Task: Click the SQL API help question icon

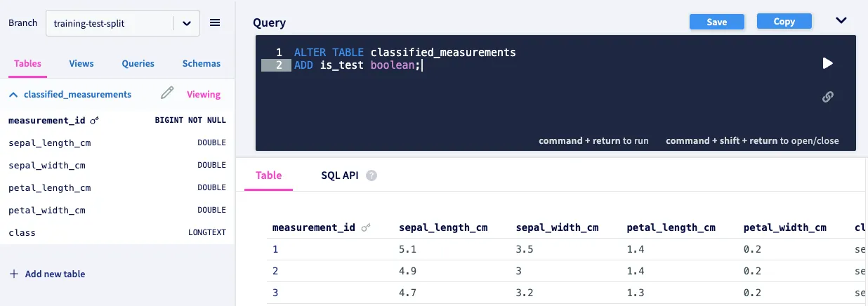Action: coord(371,175)
